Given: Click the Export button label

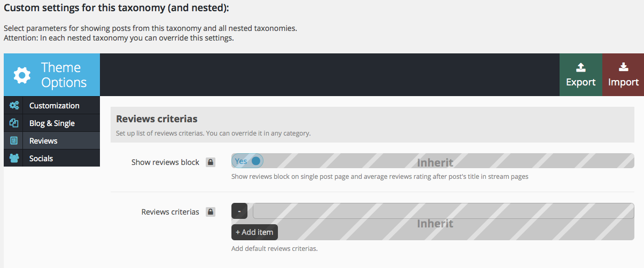Looking at the screenshot, I should 581,82.
